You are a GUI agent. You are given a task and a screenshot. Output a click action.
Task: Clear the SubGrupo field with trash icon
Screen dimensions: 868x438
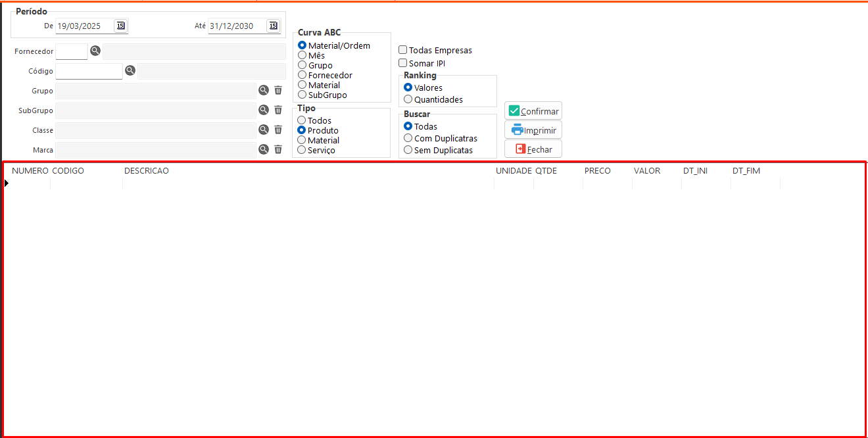(278, 110)
